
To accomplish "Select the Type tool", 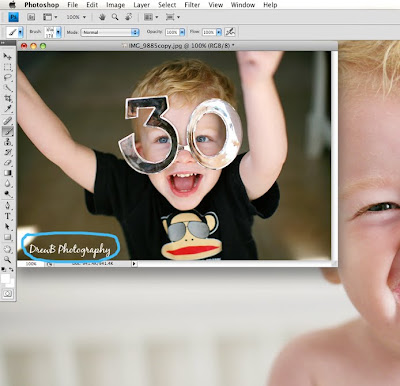I will (x=7, y=216).
